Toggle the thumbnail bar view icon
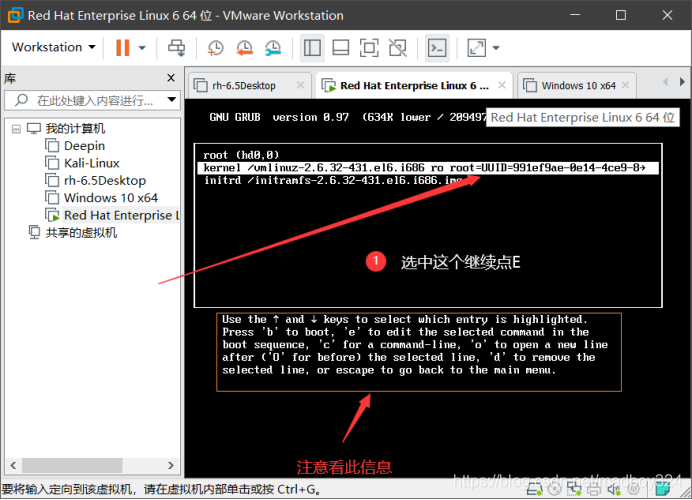This screenshot has width=692, height=500. (x=341, y=48)
